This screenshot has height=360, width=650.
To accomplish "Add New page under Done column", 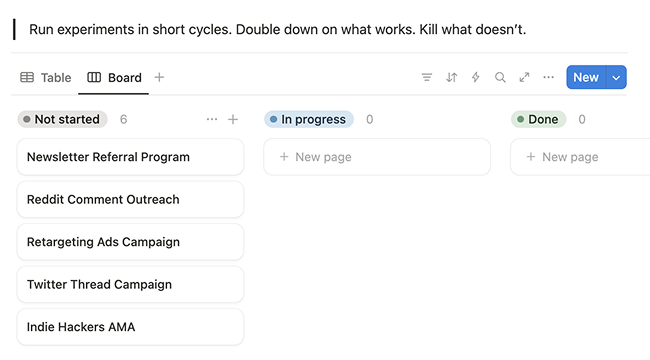I will 580,157.
